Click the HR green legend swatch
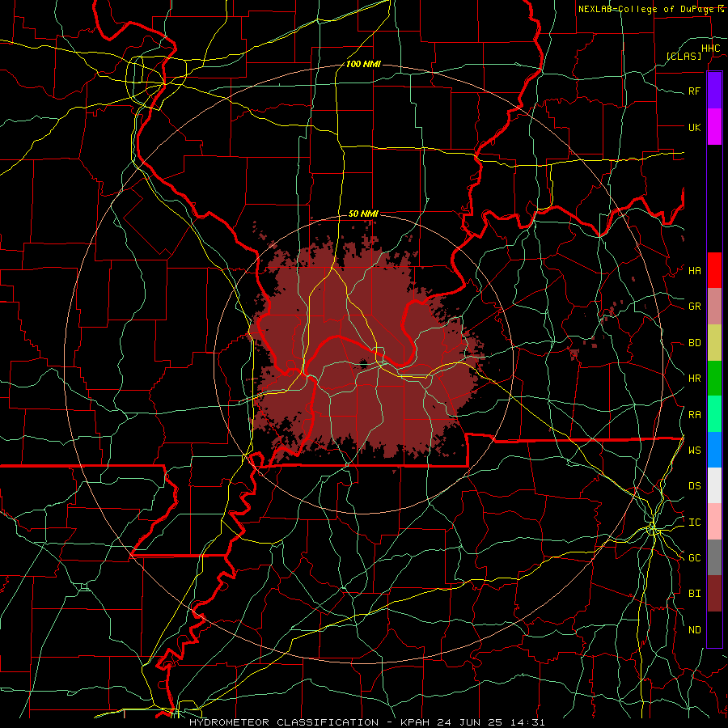 tap(714, 379)
